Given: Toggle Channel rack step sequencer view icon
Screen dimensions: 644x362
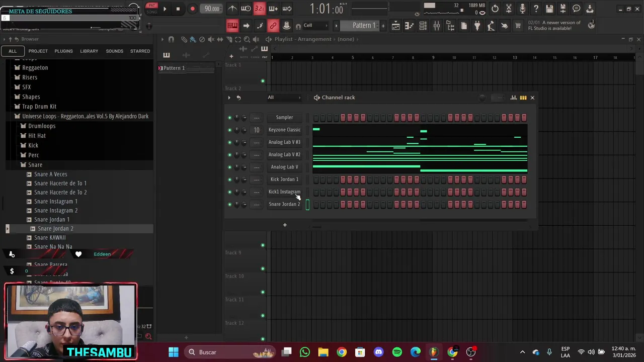Looking at the screenshot, I should (x=523, y=98).
